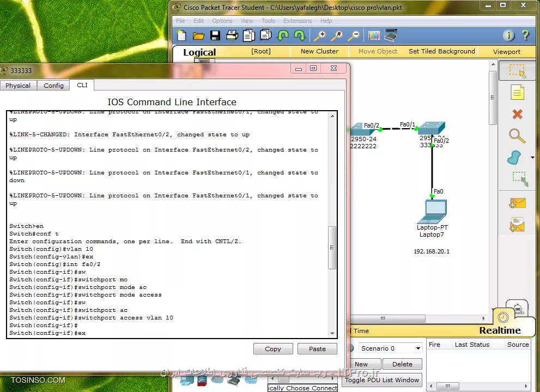Click the [Root] navigation label
Screen dimensions: 540x392
[260, 51]
